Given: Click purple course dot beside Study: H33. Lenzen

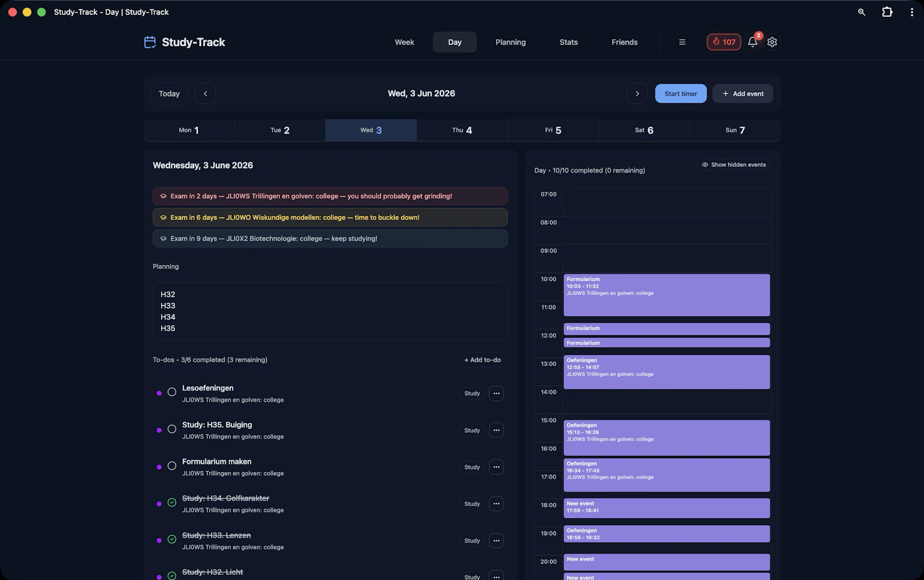Looking at the screenshot, I should point(159,541).
